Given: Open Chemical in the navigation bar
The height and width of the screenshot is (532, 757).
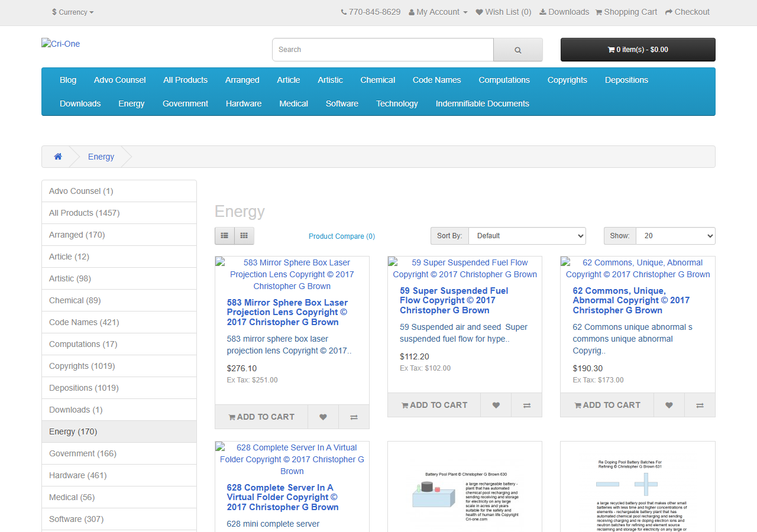Looking at the screenshot, I should click(378, 80).
